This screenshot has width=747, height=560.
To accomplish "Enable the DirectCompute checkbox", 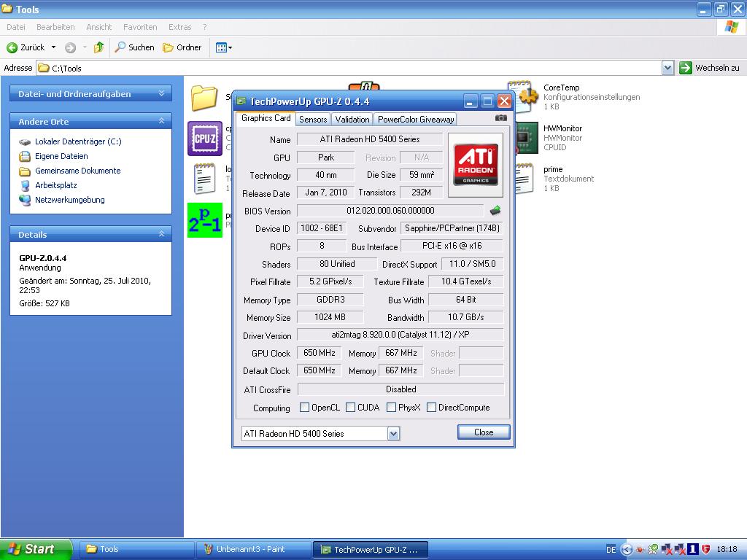I will click(431, 407).
